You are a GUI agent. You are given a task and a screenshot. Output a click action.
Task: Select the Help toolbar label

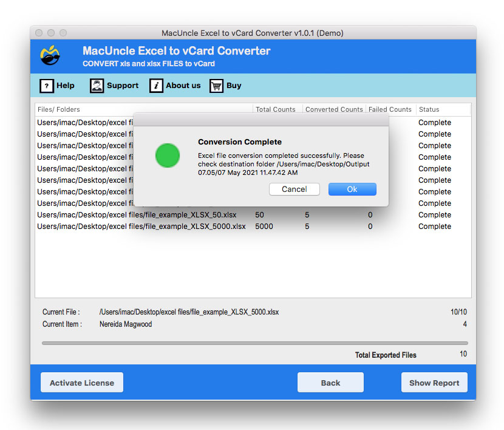[66, 86]
